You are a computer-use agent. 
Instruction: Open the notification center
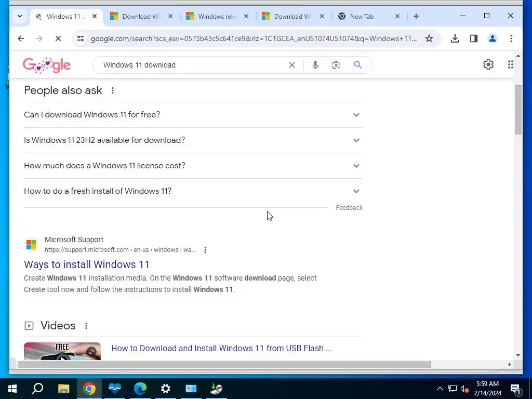pos(515,389)
